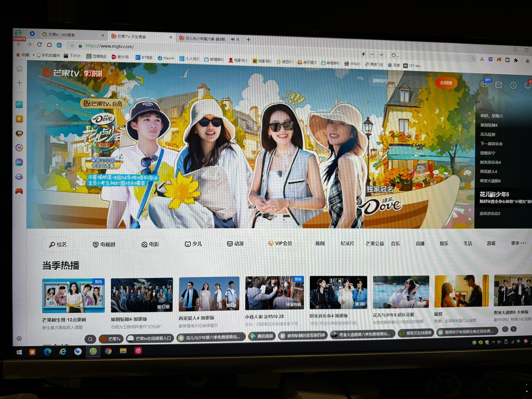Click search icon in bottom suggestion bar
This screenshot has height=399, width=532.
[90, 339]
